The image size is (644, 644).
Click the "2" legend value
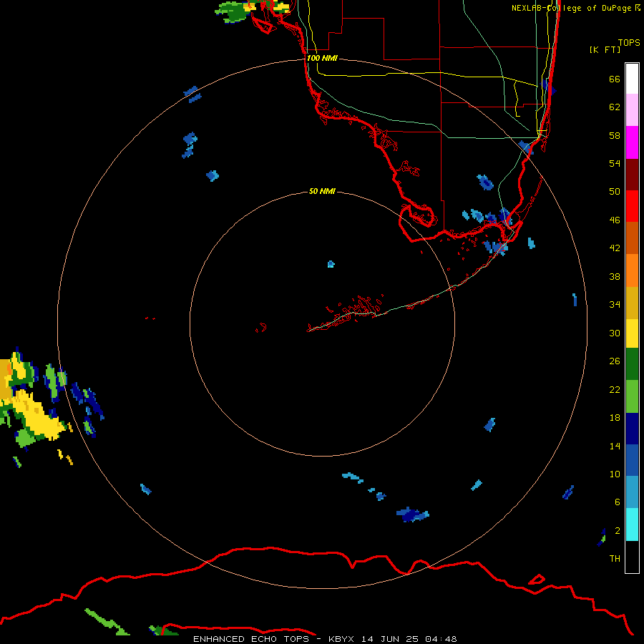(x=618, y=531)
